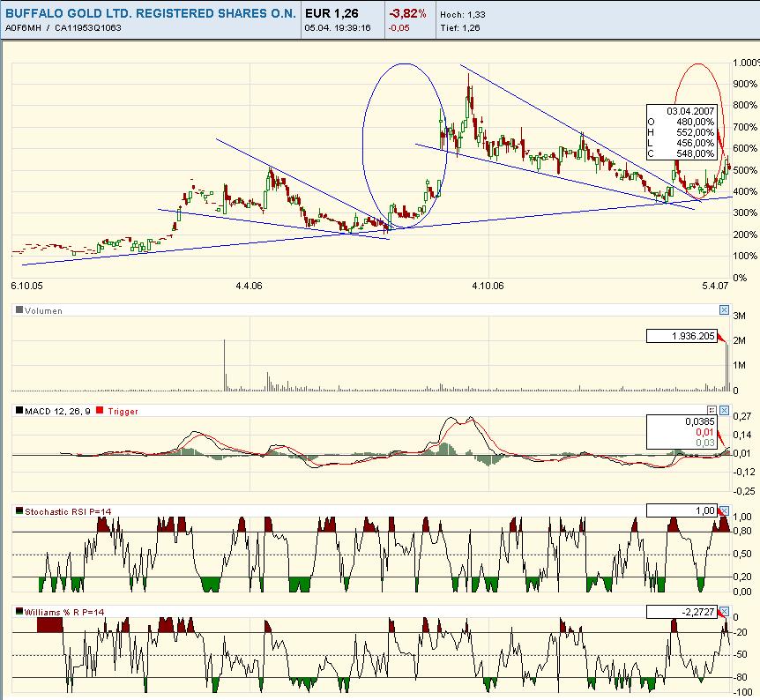This screenshot has width=760, height=700.
Task: Click the 03.04.2007 OHLC tooltip box
Action: click(x=682, y=132)
